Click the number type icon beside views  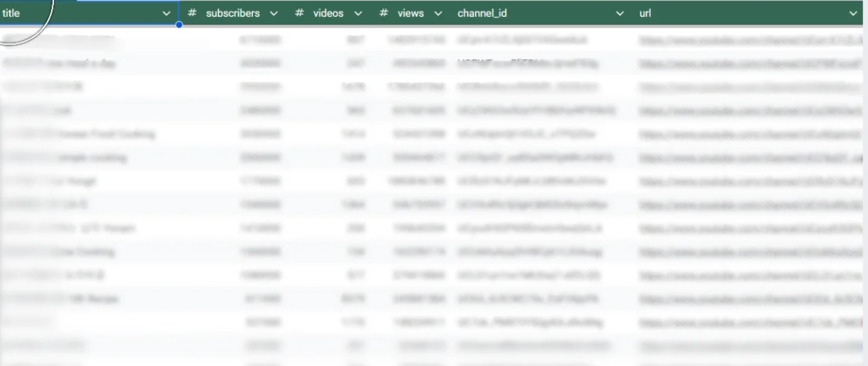click(384, 13)
